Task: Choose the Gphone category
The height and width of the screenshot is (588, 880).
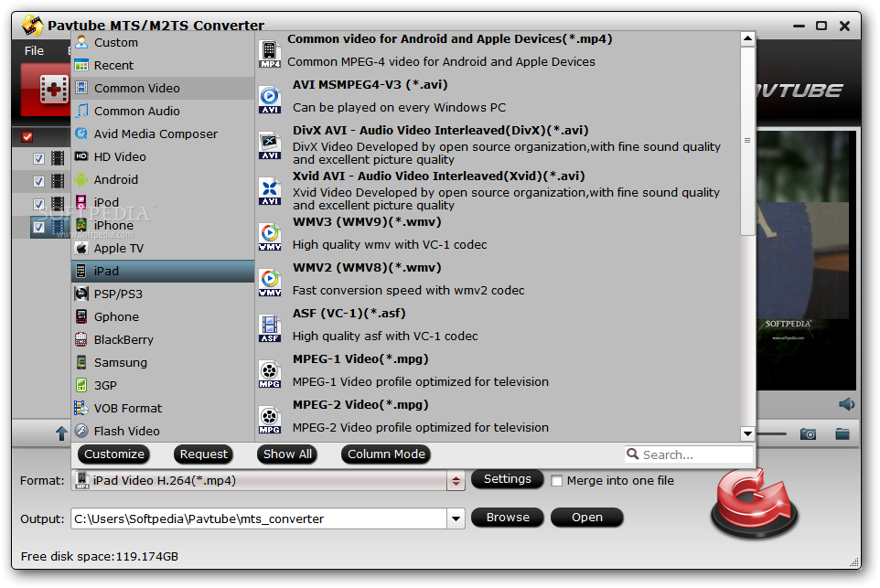Action: click(163, 316)
